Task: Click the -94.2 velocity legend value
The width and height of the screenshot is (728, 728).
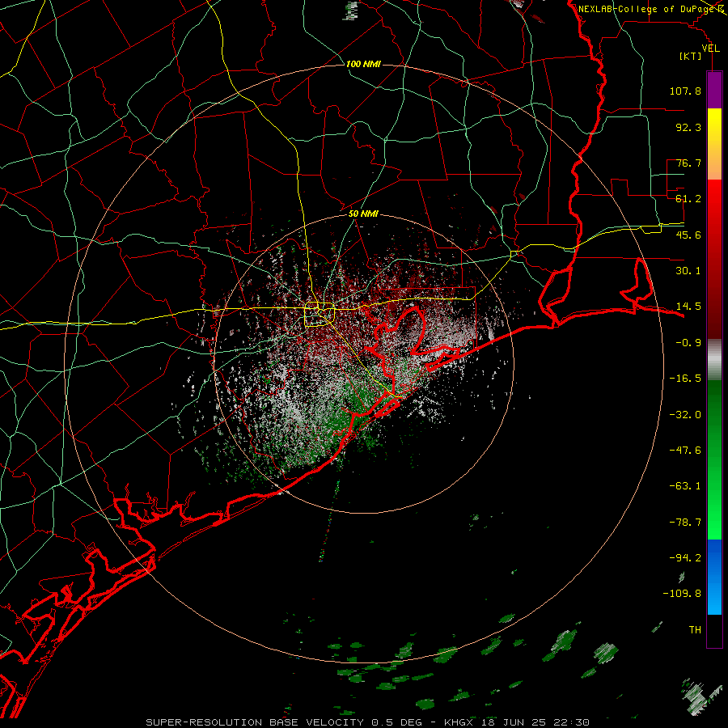Action: [x=685, y=557]
